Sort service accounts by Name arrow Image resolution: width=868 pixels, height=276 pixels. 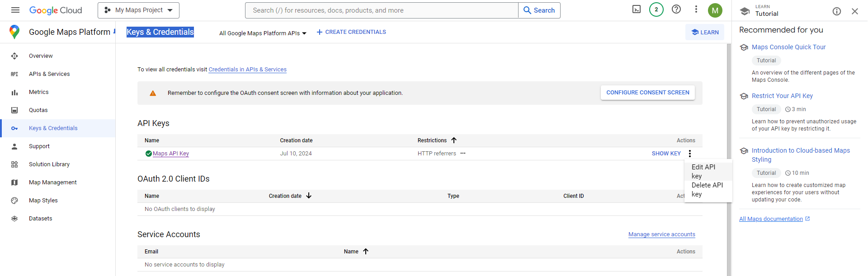(366, 252)
